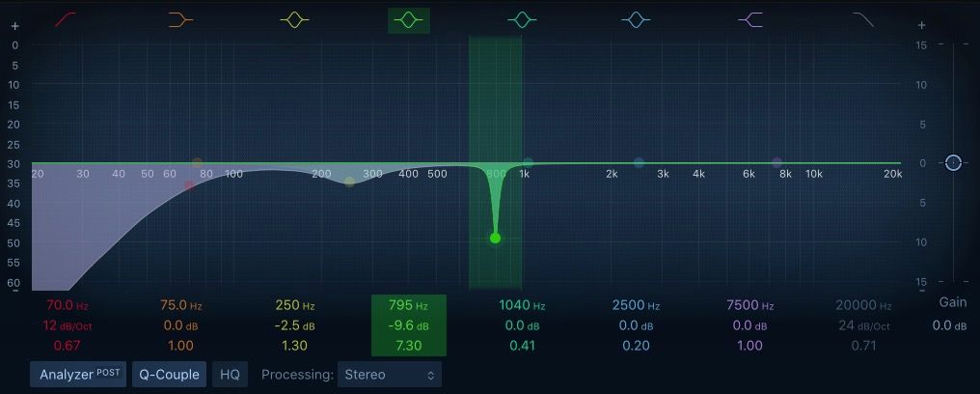The height and width of the screenshot is (394, 980).
Task: Toggle the teal bell band icon
Action: (x=523, y=20)
